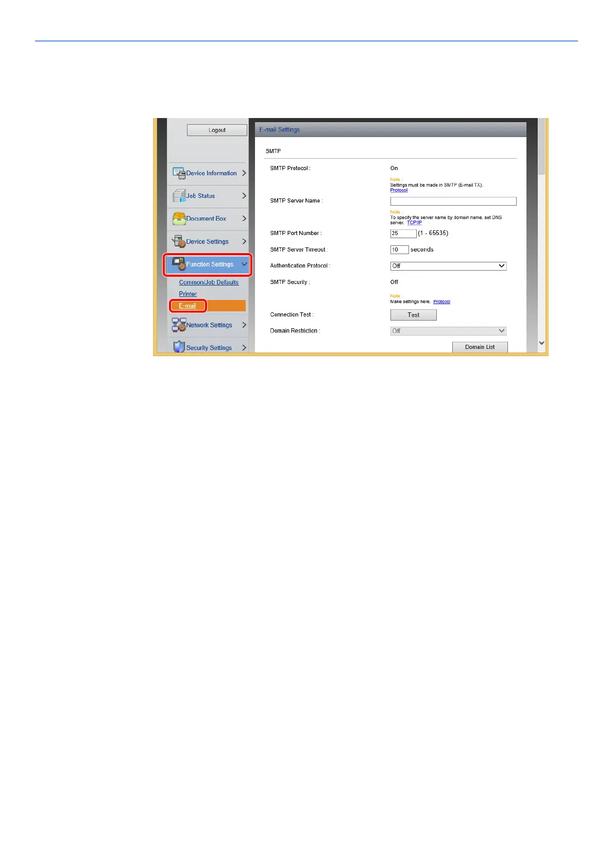Open the Device Information menu label
This screenshot has height=868, width=613.
[211, 173]
